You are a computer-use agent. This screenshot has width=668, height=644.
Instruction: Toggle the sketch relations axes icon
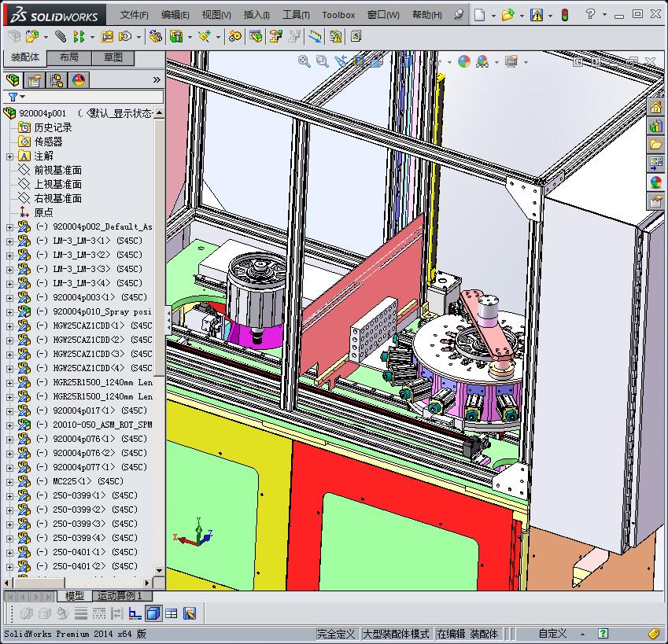tap(135, 613)
